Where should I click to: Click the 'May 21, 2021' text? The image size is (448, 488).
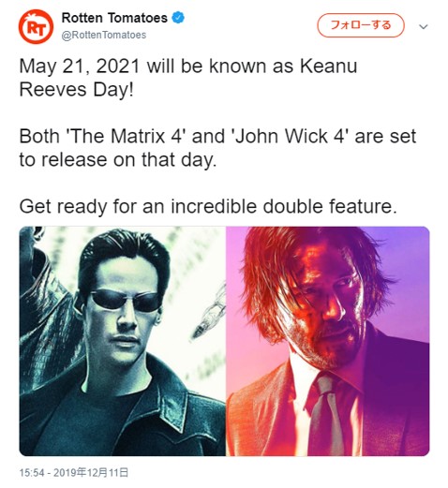coord(80,67)
